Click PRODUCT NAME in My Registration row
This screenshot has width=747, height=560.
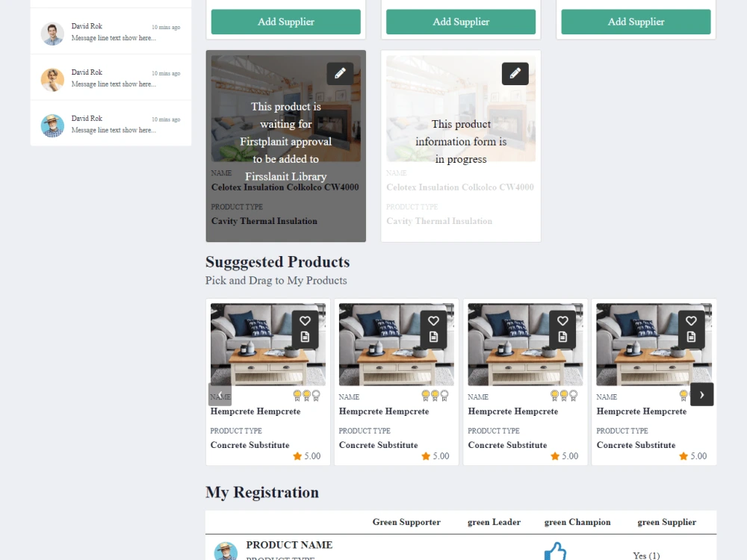[289, 545]
